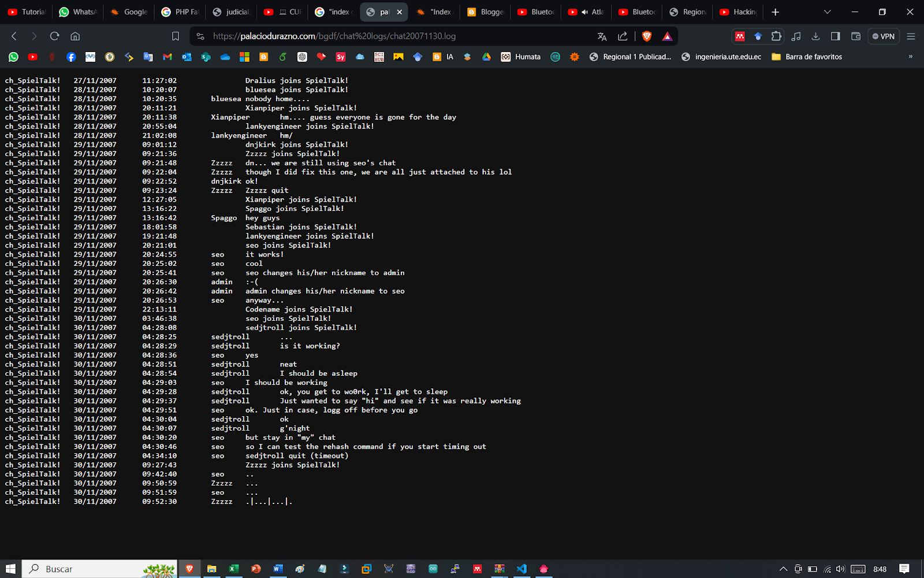The height and width of the screenshot is (578, 924).
Task: Switch to the Hacking YouTube tab
Action: (739, 12)
